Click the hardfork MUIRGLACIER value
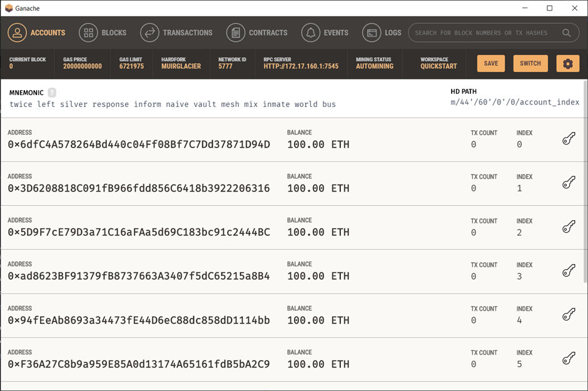The height and width of the screenshot is (391, 588). tap(181, 66)
